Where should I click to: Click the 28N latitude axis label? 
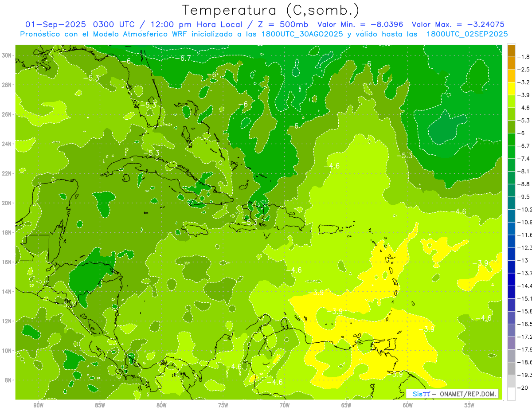coord(7,85)
